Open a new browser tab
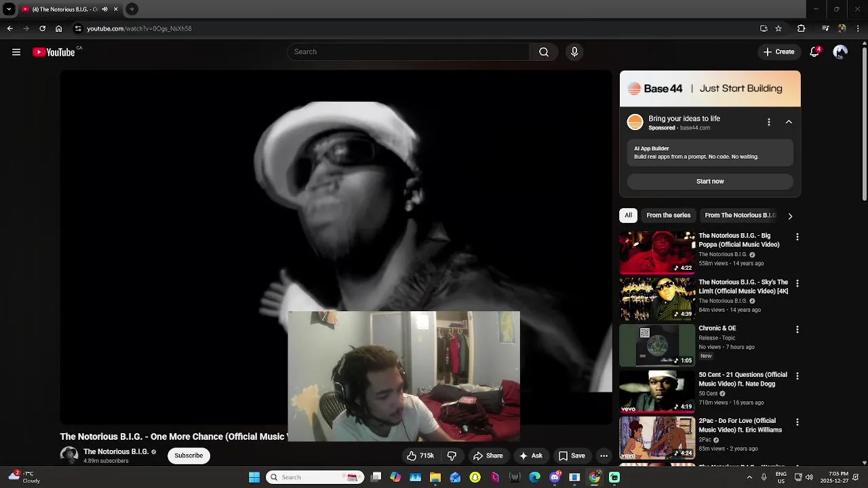This screenshot has height=488, width=868. point(132,9)
